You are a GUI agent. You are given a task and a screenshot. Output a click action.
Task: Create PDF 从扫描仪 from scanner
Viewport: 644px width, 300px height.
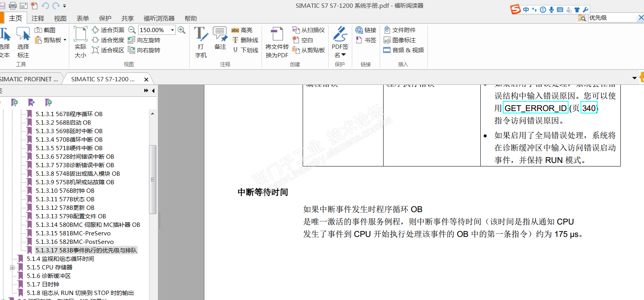[308, 30]
